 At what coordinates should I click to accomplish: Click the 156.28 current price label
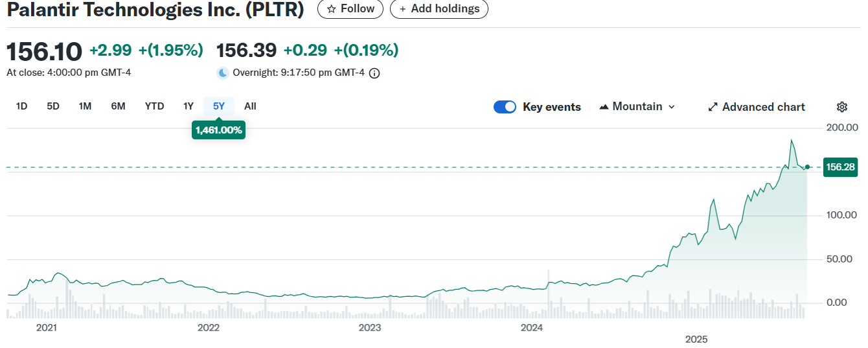tap(839, 167)
